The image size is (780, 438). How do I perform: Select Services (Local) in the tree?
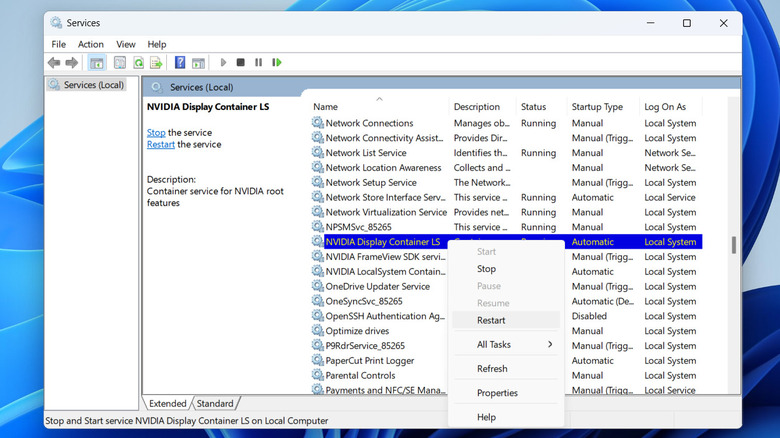click(93, 85)
